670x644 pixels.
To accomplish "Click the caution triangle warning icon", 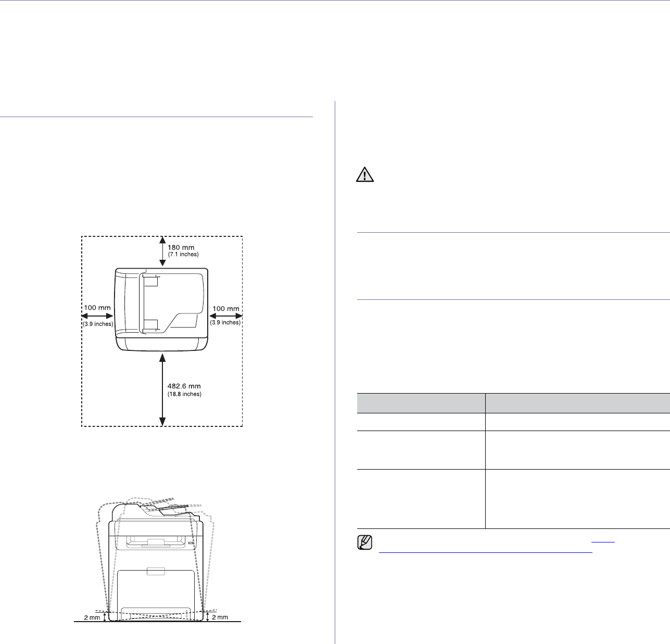I will click(365, 175).
